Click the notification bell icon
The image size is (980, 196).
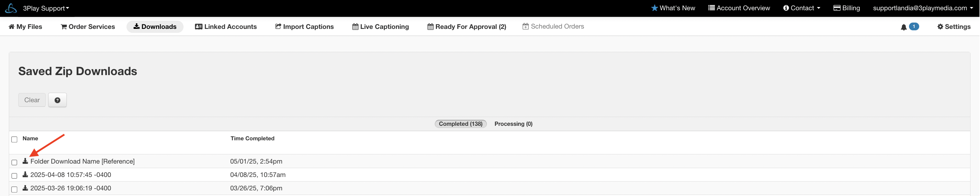click(903, 27)
